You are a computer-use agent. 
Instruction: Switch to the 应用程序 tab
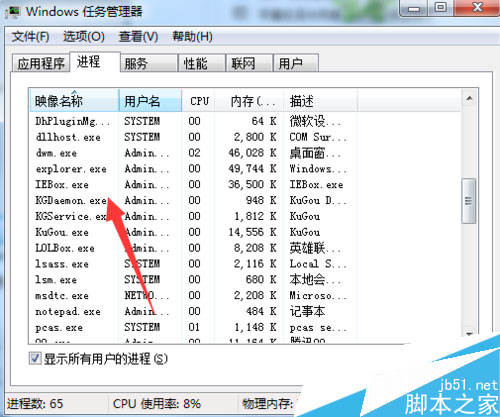click(41, 63)
